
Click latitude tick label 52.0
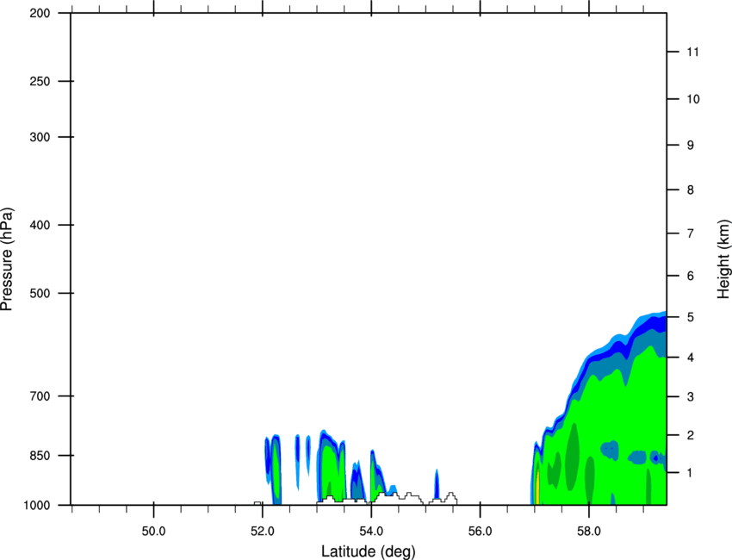point(263,532)
